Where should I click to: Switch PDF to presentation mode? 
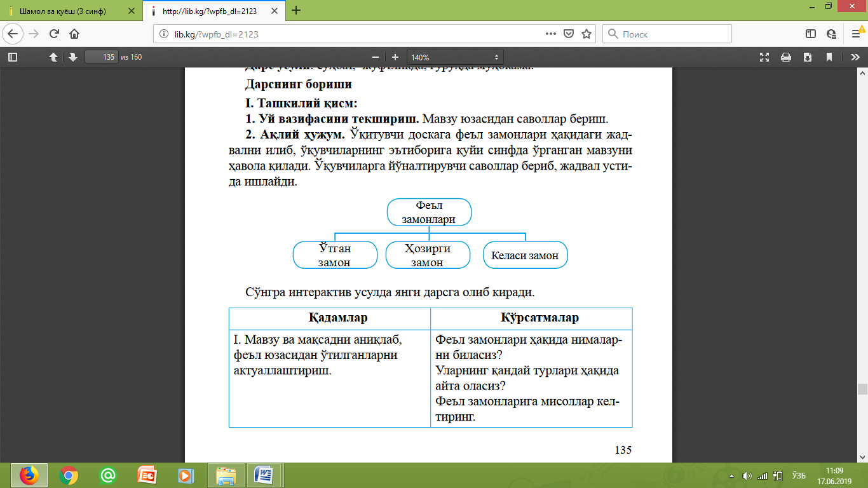pyautogui.click(x=765, y=57)
